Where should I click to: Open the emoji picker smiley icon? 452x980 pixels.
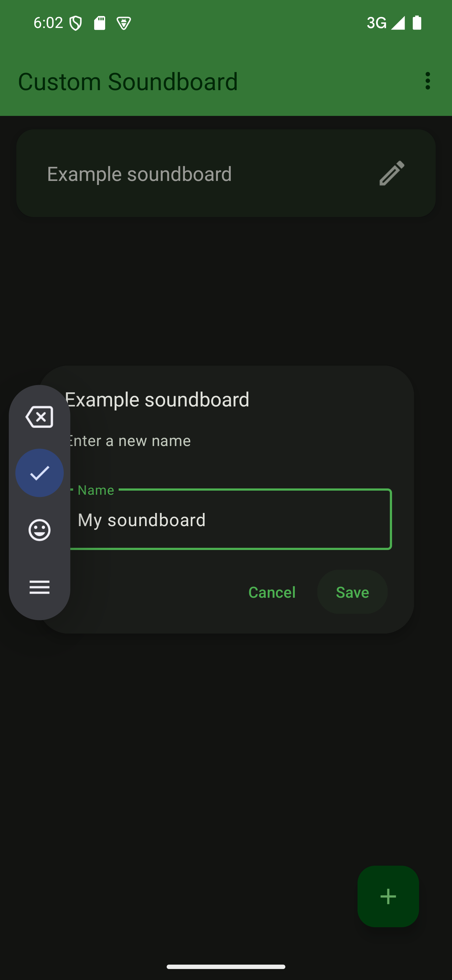(40, 530)
